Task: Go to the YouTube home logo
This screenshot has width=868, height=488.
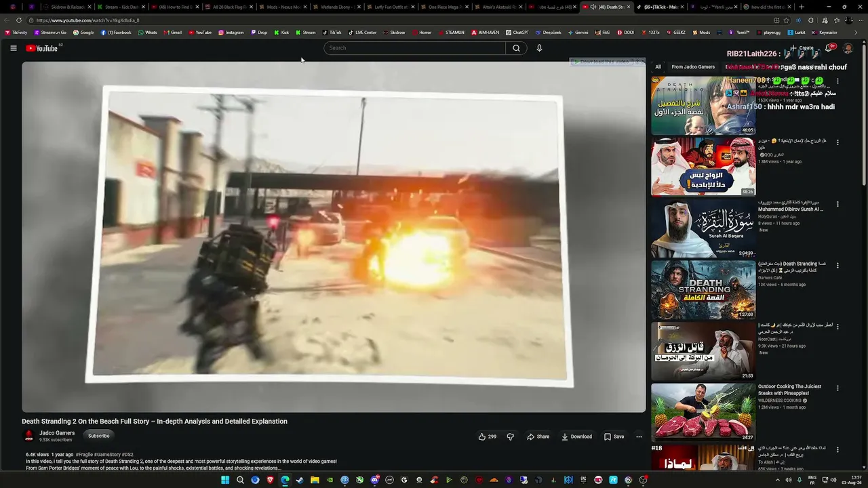Action: tap(42, 48)
